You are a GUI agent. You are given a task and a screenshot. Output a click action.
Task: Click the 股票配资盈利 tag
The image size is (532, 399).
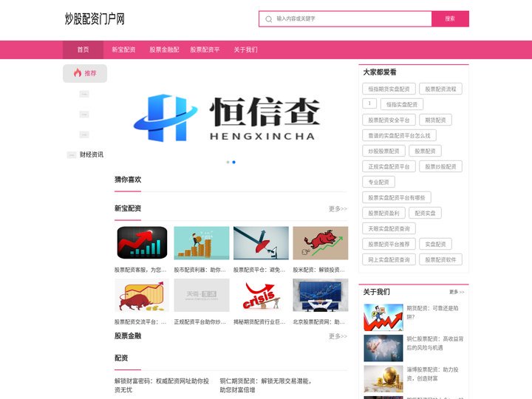(383, 213)
